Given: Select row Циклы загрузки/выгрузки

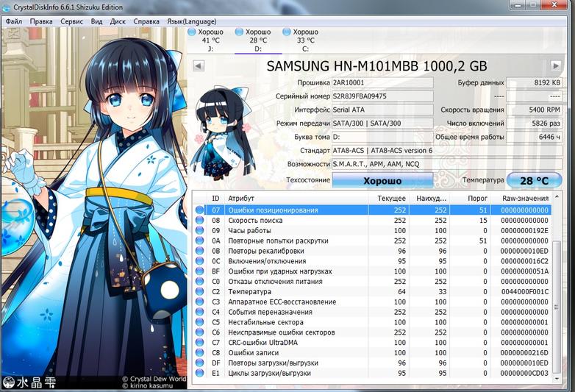Looking at the screenshot, I should pyautogui.click(x=372, y=373).
